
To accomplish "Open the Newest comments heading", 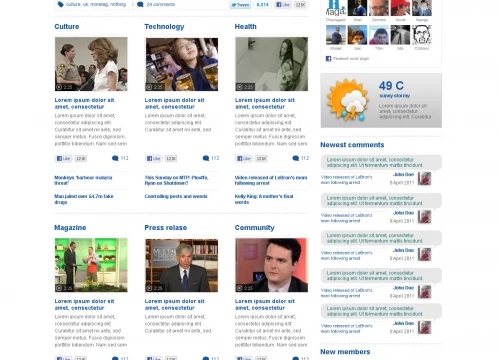I will 352,145.
